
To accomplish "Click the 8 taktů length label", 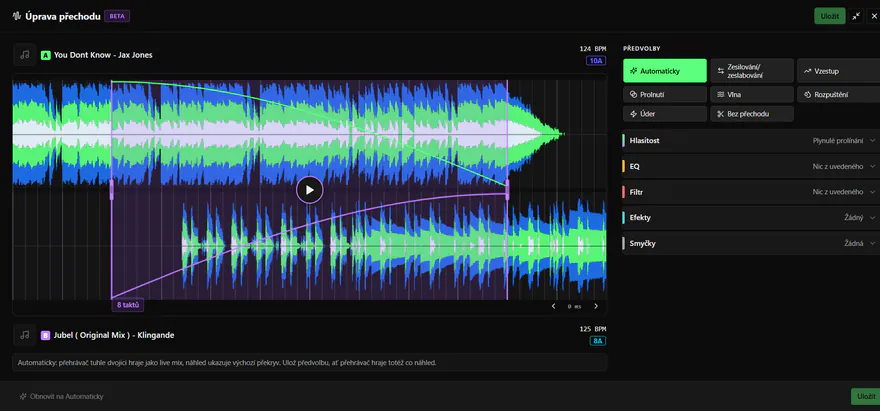I will tap(127, 305).
